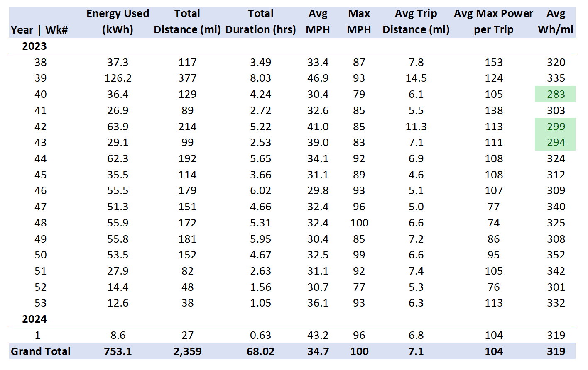Screen dimensions: 588x370
Task: Click the Grand Total row label
Action: (41, 351)
